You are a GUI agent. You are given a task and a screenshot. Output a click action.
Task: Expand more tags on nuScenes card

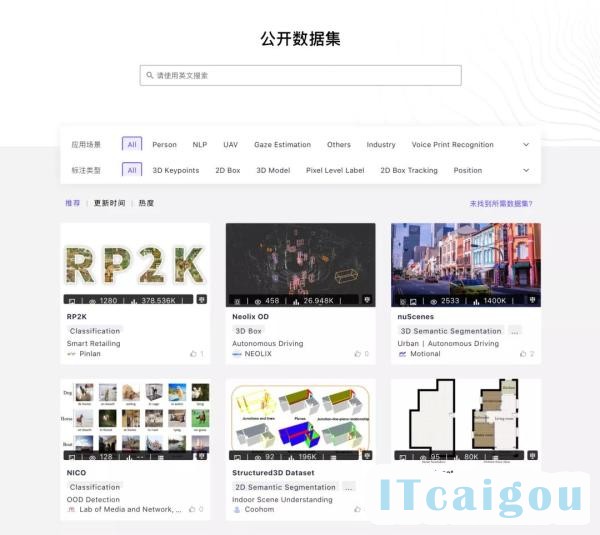(514, 331)
